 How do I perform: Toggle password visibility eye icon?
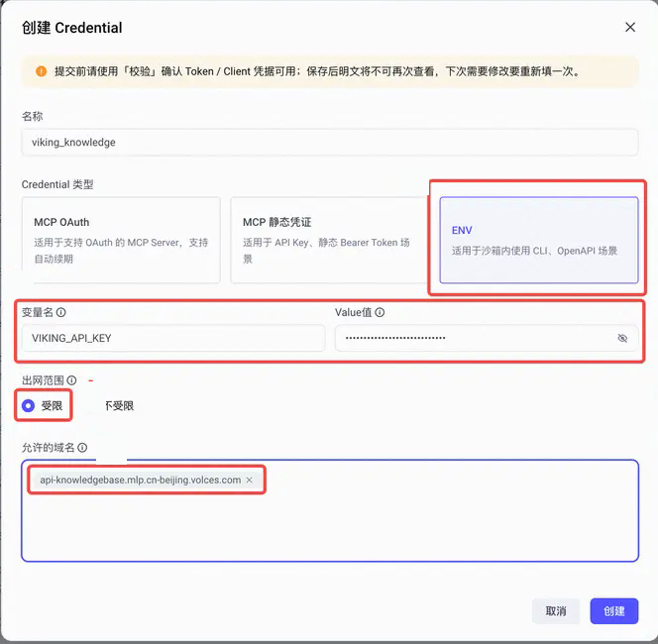coord(622,338)
